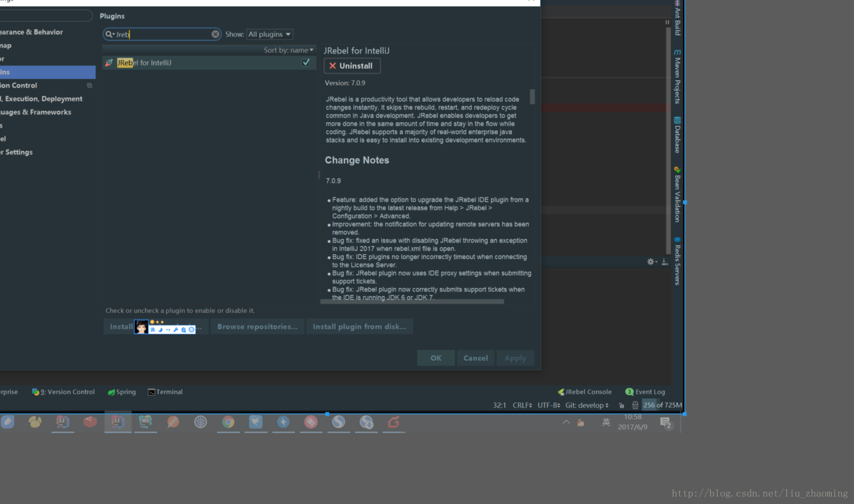854x504 pixels.
Task: Toggle the read-only lock icon
Action: click(621, 405)
